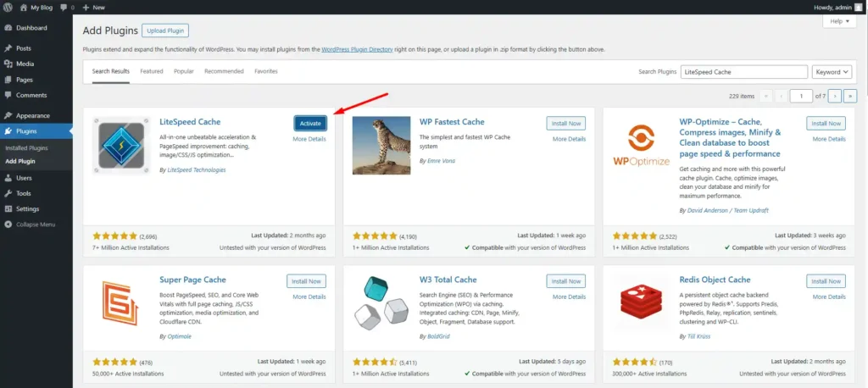
Task: Click the W3 Total Cache cubes logo
Action: pyautogui.click(x=381, y=303)
